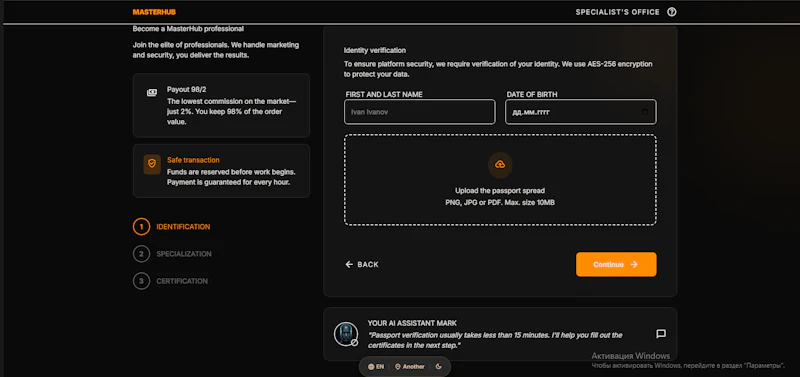The height and width of the screenshot is (377, 800).
Task: Focus the Date of Birth field
Action: tap(581, 112)
